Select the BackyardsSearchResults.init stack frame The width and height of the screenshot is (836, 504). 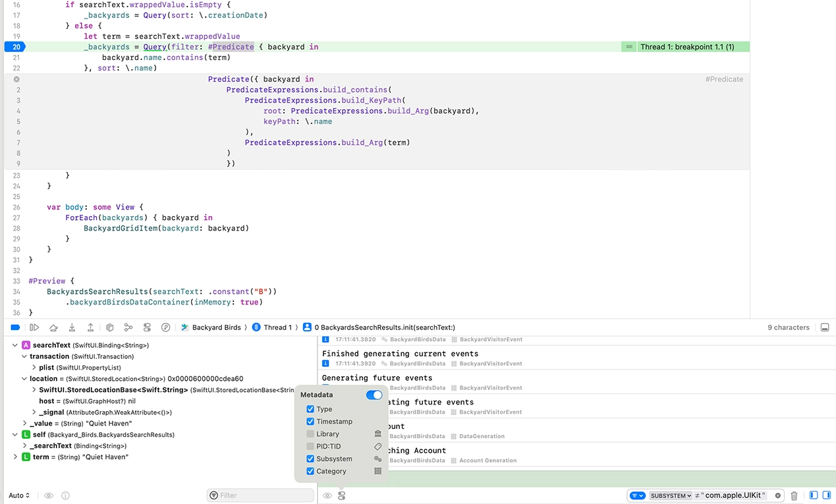click(x=379, y=327)
